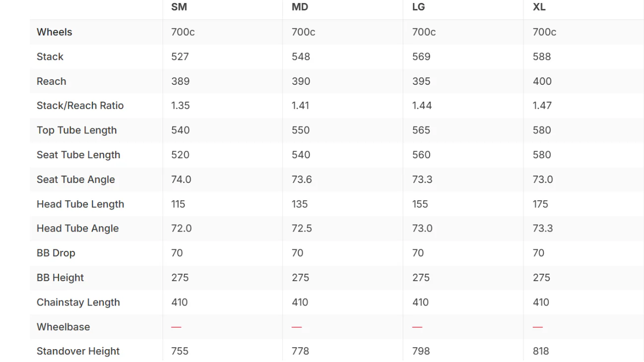
Task: Select the Chainstay Length row label
Action: tap(78, 302)
